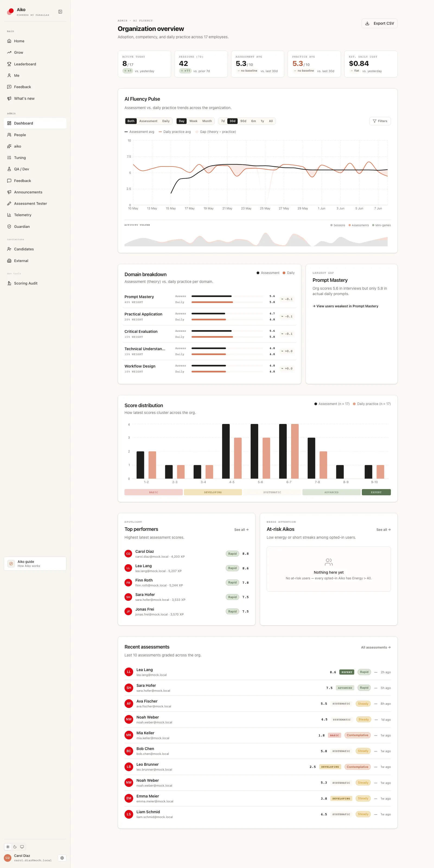The width and height of the screenshot is (434, 868).
Task: Choose the 1y time range
Action: click(263, 121)
